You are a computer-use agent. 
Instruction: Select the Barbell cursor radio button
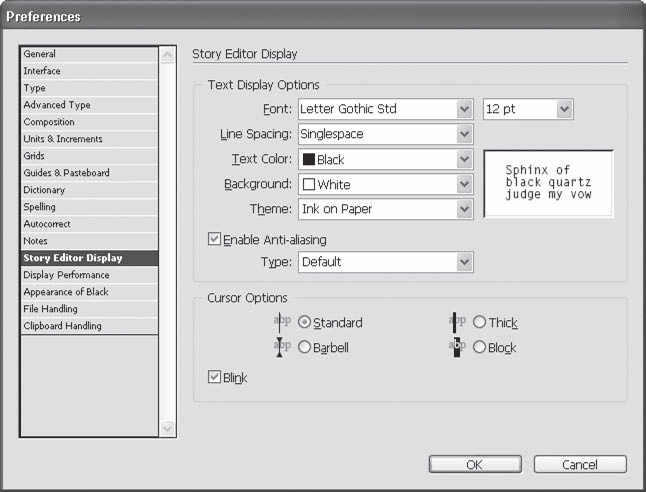point(305,348)
